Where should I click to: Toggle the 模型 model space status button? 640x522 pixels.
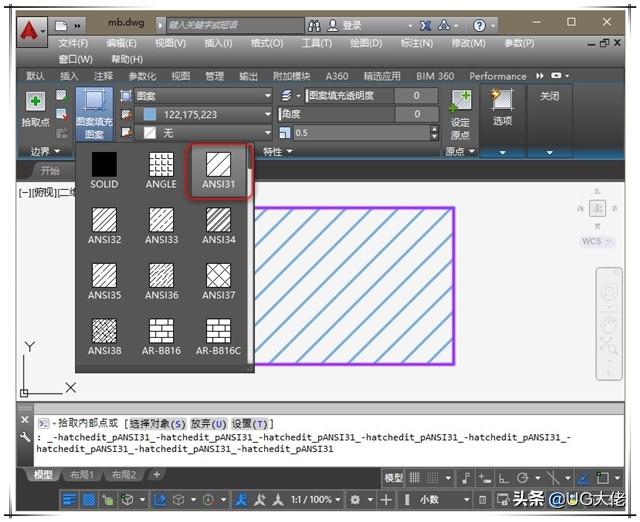(393, 478)
